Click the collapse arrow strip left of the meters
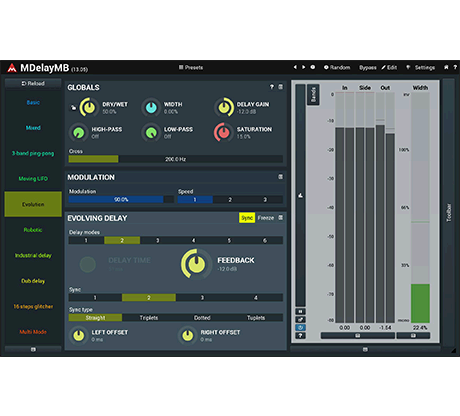The width and height of the screenshot is (460, 416). (300, 195)
